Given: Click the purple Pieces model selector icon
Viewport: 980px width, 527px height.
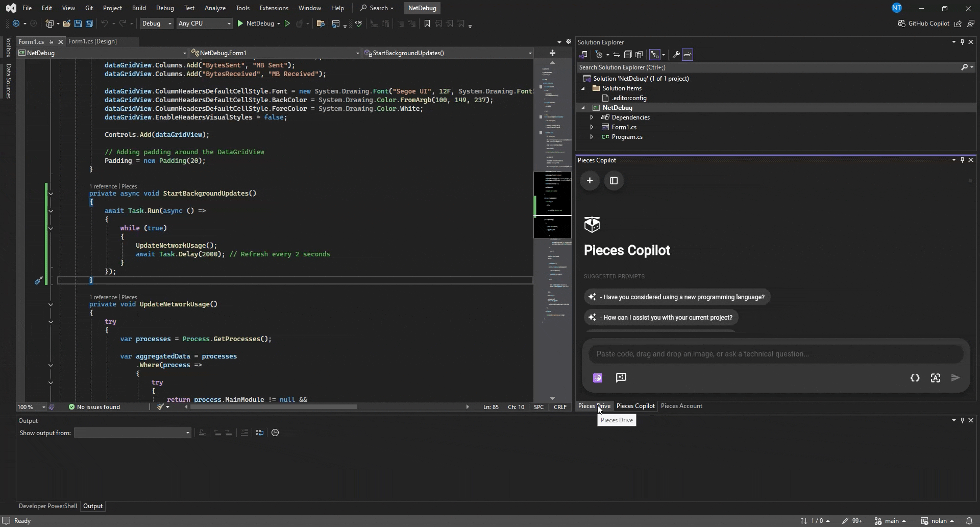Looking at the screenshot, I should coord(598,378).
